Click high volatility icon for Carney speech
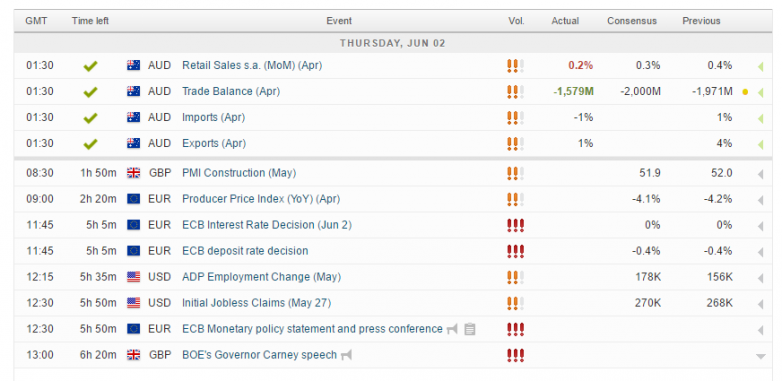The height and width of the screenshot is (381, 782). [515, 355]
